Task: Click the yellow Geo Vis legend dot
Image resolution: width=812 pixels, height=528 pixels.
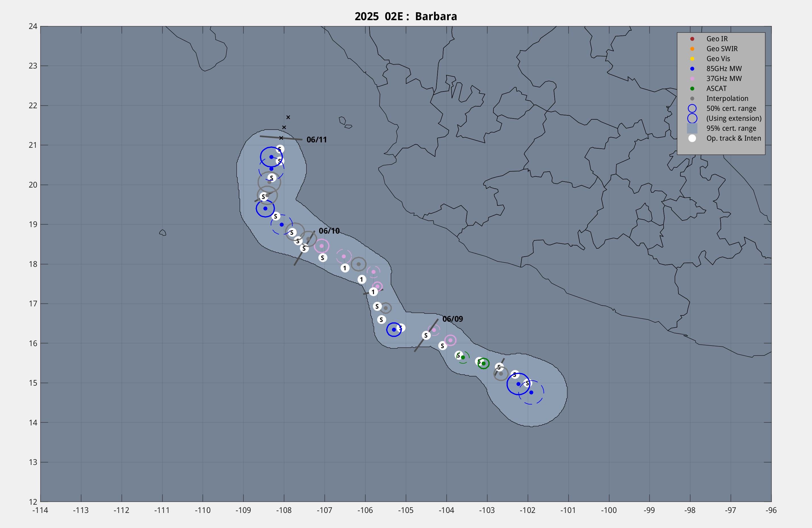Action: (x=692, y=59)
